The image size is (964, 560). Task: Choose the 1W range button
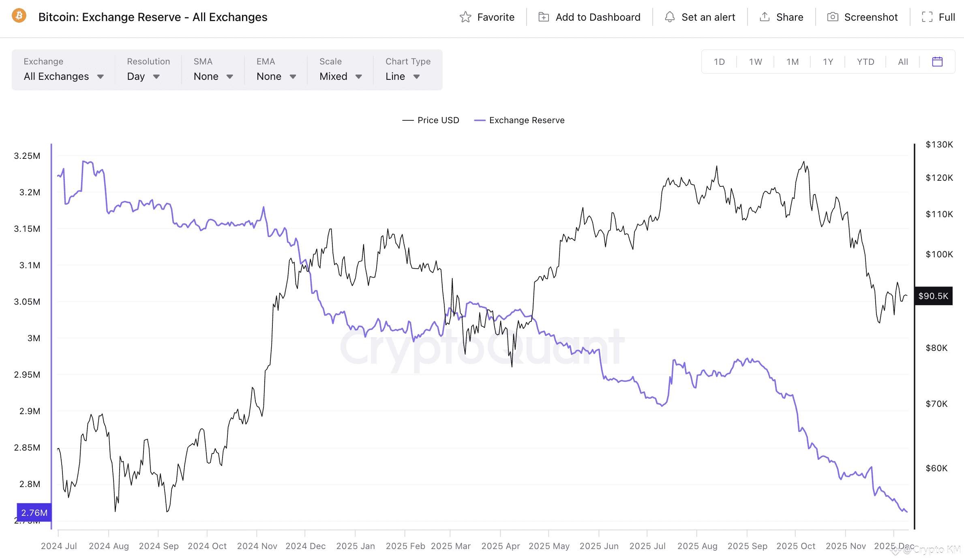click(x=755, y=62)
